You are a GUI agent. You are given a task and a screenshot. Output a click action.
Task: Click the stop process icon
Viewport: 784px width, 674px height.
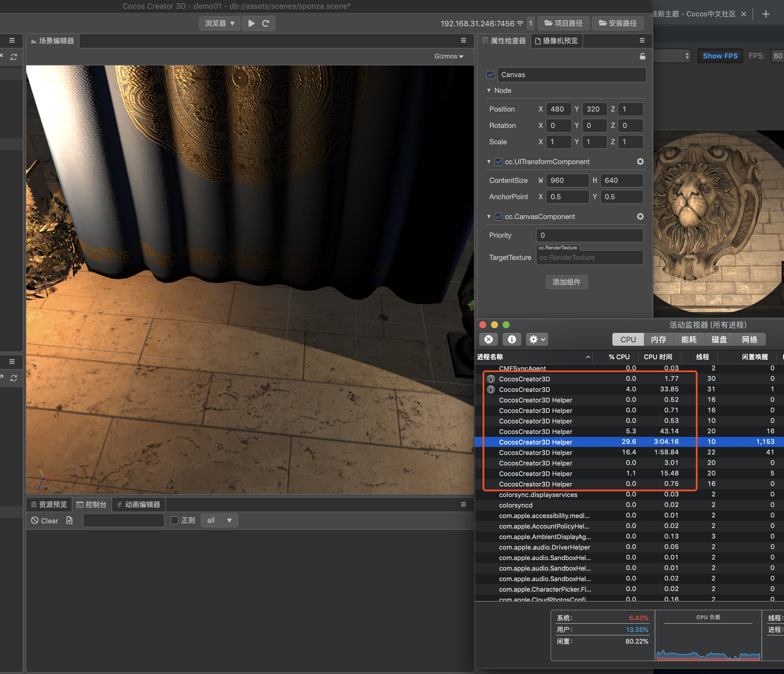pyautogui.click(x=489, y=339)
